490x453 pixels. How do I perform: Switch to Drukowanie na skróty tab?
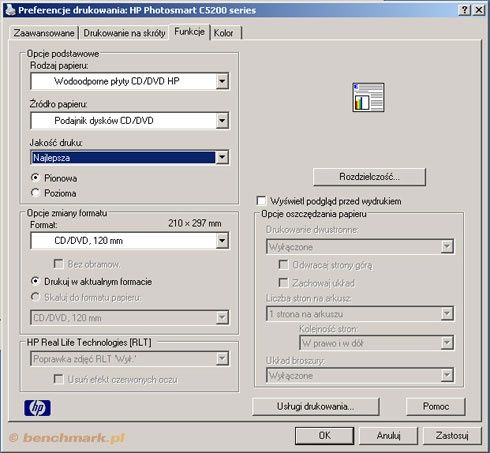[124, 33]
